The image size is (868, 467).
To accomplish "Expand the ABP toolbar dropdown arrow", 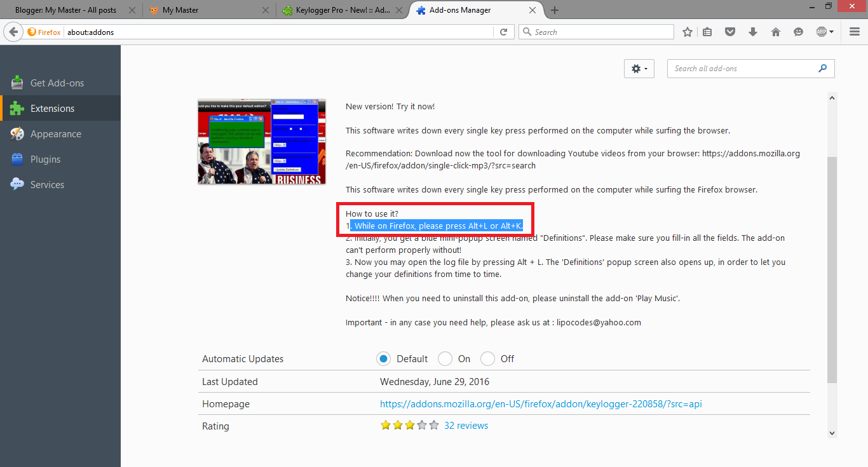I will pos(832,32).
